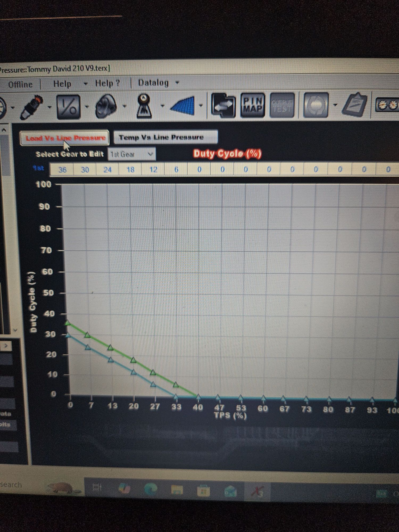Expand the Select Gear to Edit dropdown
This screenshot has height=532, width=399.
click(132, 154)
